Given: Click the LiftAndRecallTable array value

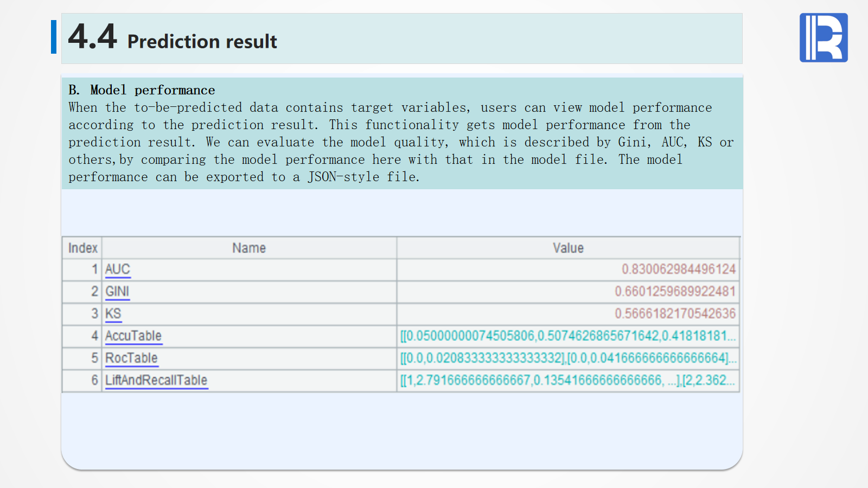Looking at the screenshot, I should (x=568, y=381).
